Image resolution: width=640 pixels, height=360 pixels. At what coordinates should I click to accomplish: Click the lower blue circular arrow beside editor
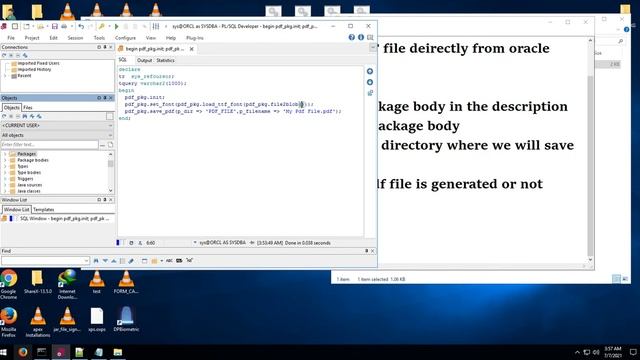click(x=370, y=82)
